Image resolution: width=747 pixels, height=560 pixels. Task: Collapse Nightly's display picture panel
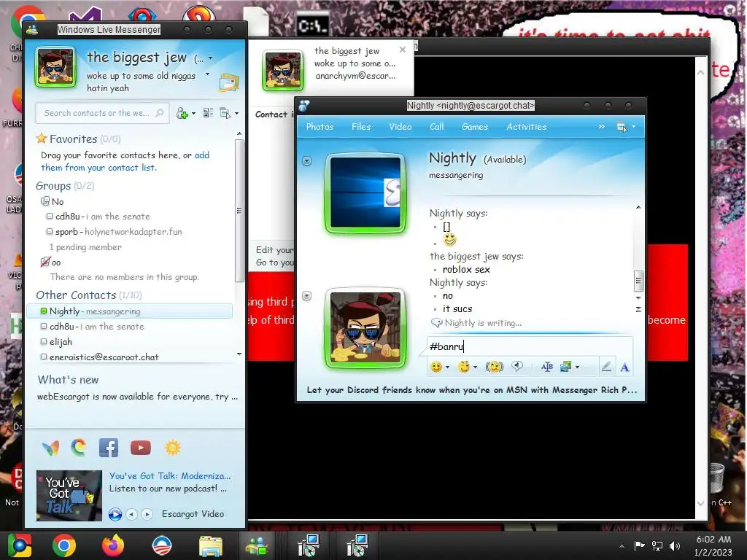click(307, 161)
